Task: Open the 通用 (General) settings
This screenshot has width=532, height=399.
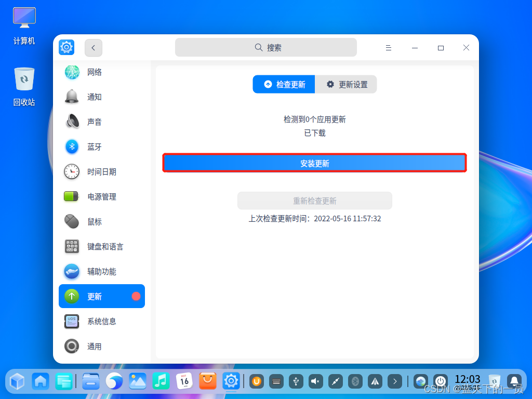Action: [101, 346]
